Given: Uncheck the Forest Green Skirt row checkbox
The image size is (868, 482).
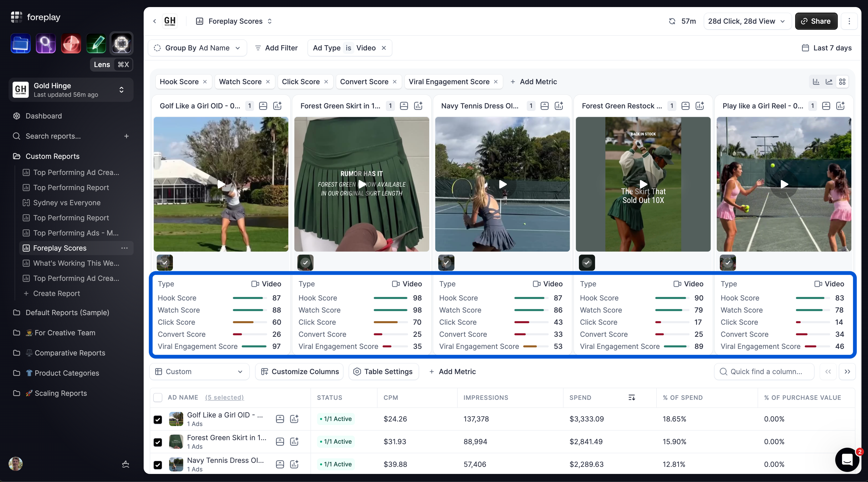Looking at the screenshot, I should tap(158, 442).
